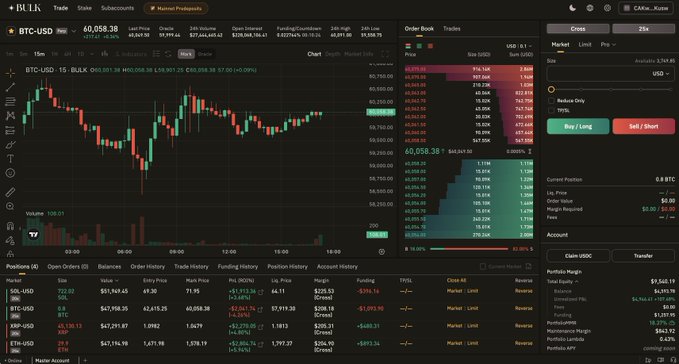Select the crosshair cursor tool
Viewport: 679px width, 364px height.
click(x=10, y=73)
